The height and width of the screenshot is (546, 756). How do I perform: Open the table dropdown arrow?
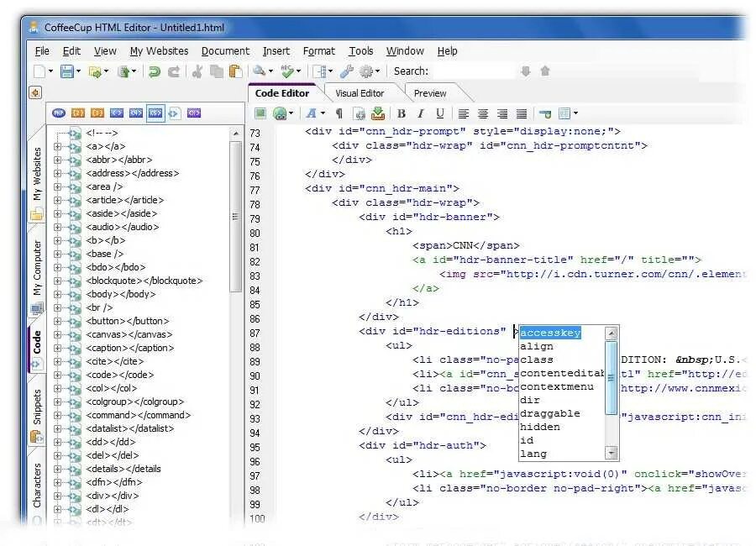575,114
